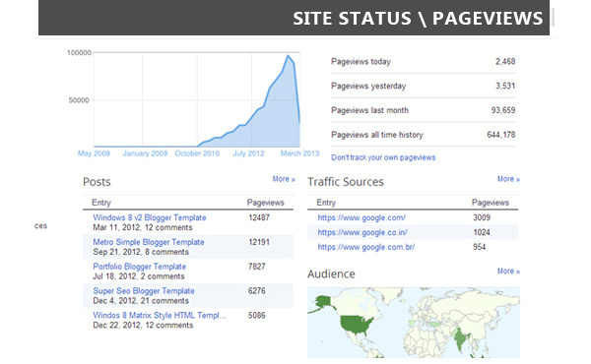Select 'Pageviews last month' value 93,659
Viewport: 591px width, 364px height.
502,110
